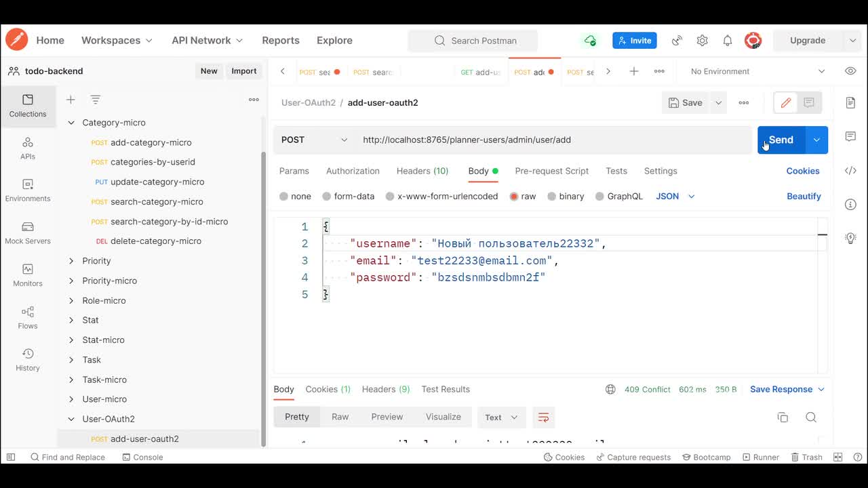Open the HTTP method POST dropdown
Image resolution: width=868 pixels, height=488 pixels.
point(314,140)
